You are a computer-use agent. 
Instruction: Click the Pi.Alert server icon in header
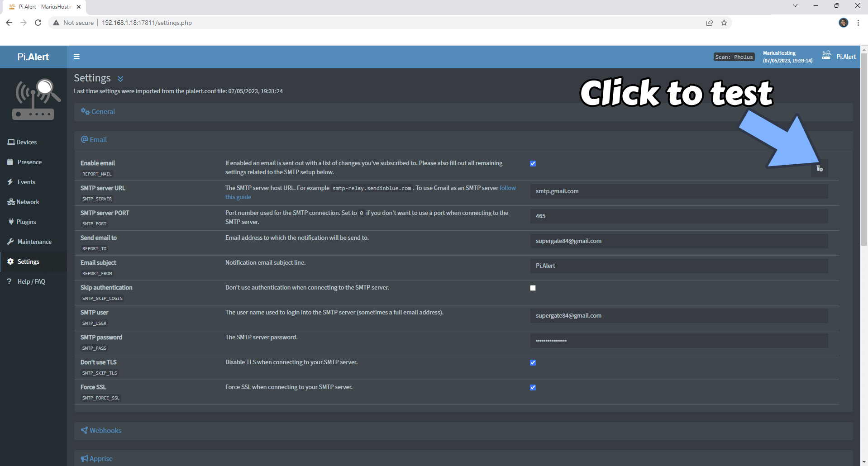click(x=826, y=55)
